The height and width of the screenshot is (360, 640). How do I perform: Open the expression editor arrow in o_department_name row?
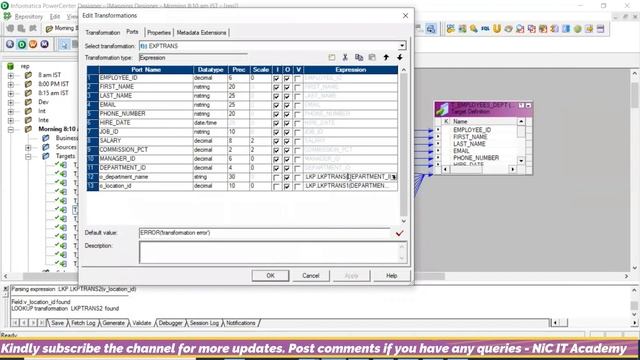tap(393, 177)
